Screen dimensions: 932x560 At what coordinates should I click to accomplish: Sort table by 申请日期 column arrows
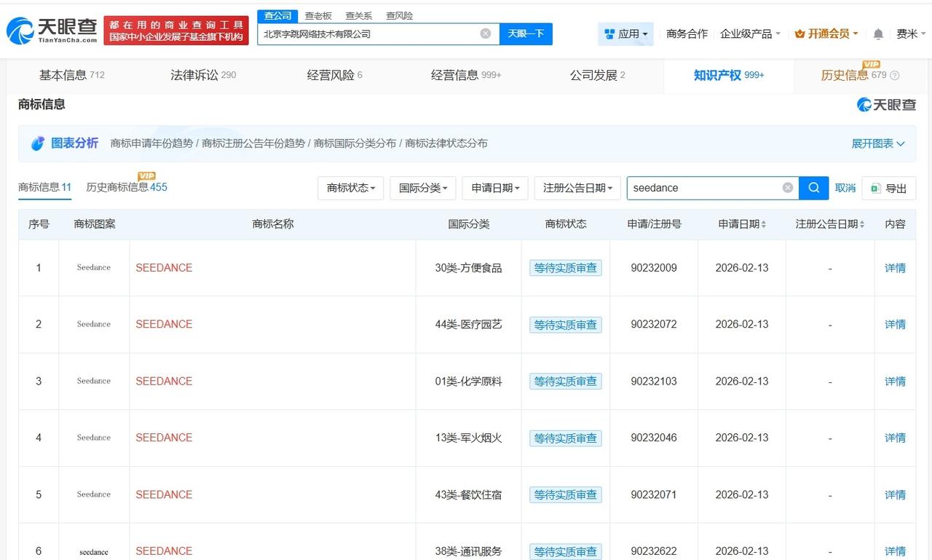[x=762, y=224]
